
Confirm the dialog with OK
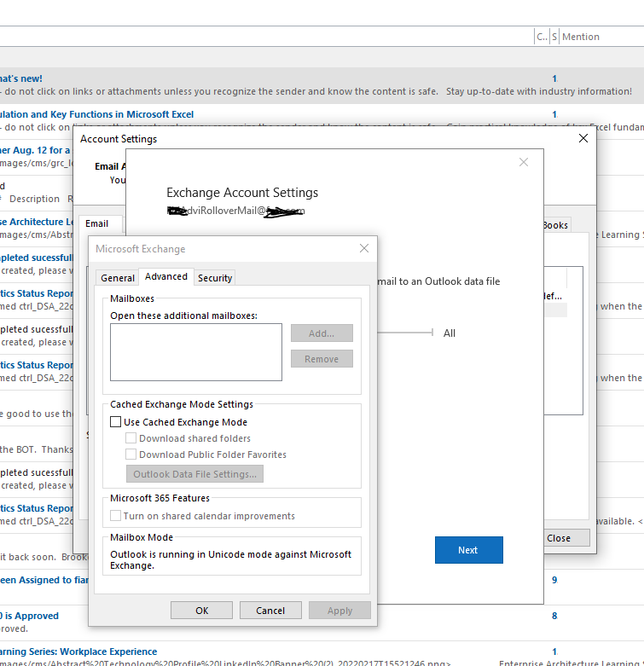201,611
